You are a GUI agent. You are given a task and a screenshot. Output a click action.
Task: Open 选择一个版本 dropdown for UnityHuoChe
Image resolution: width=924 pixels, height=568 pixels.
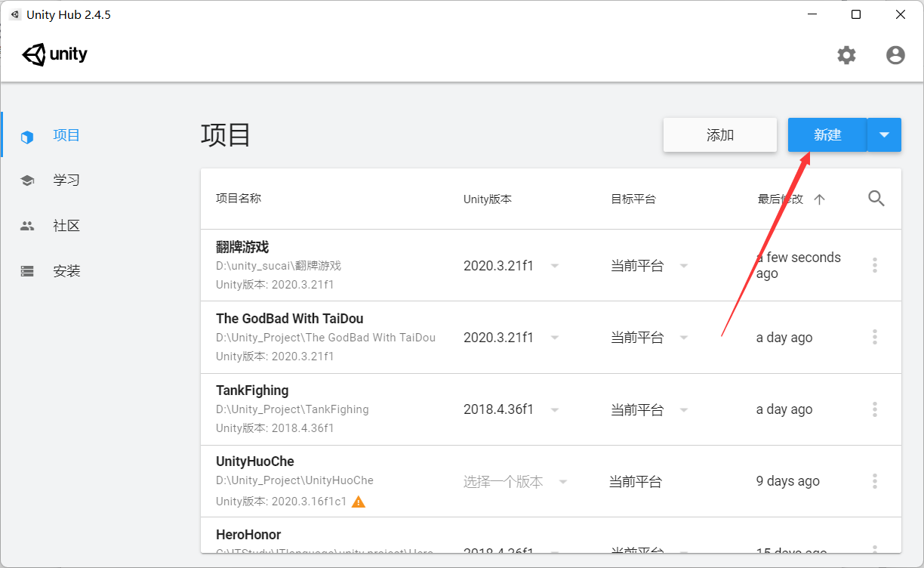[516, 482]
